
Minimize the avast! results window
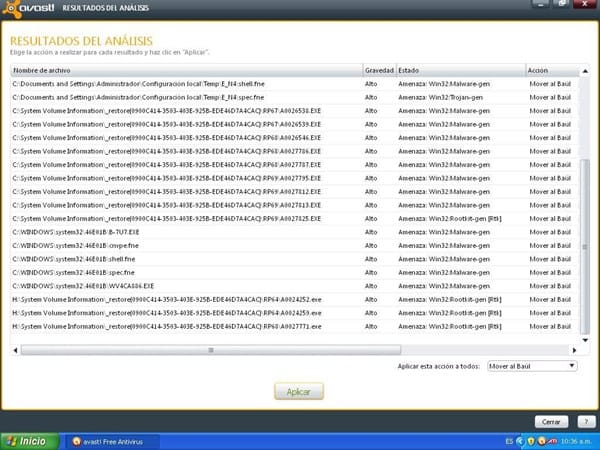tap(541, 3)
